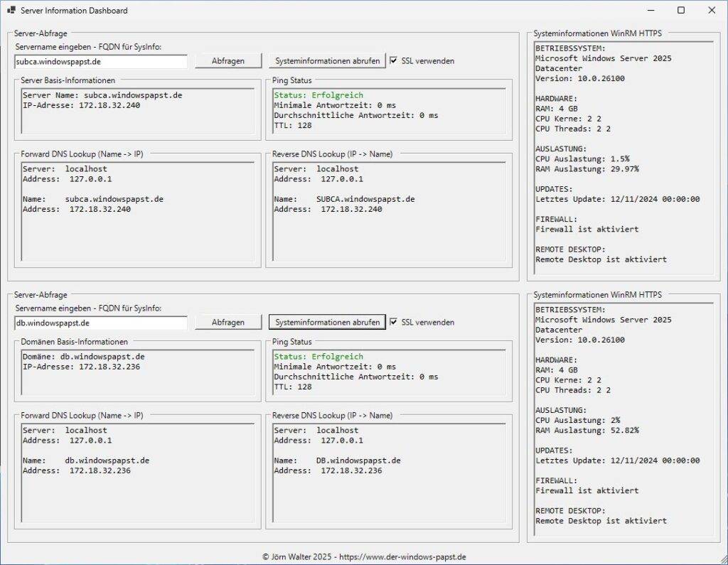
Task: Click Abfragen for subca.windowspapst.de
Action: (x=227, y=60)
